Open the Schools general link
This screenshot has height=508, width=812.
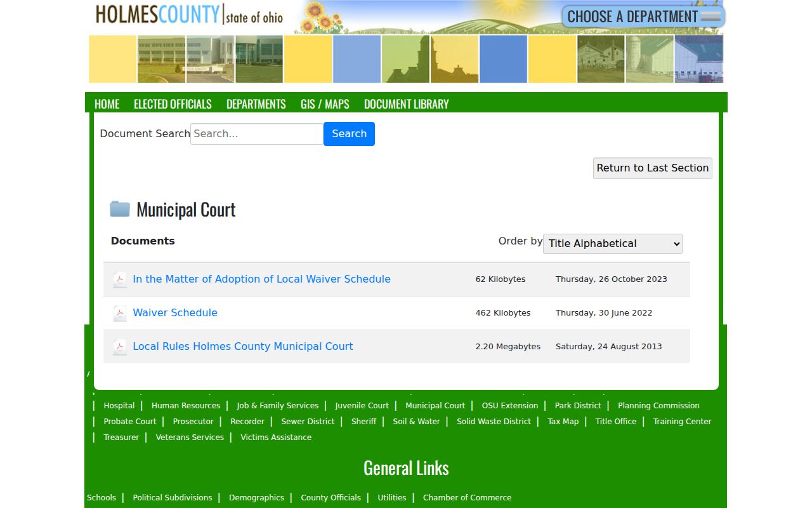(101, 498)
